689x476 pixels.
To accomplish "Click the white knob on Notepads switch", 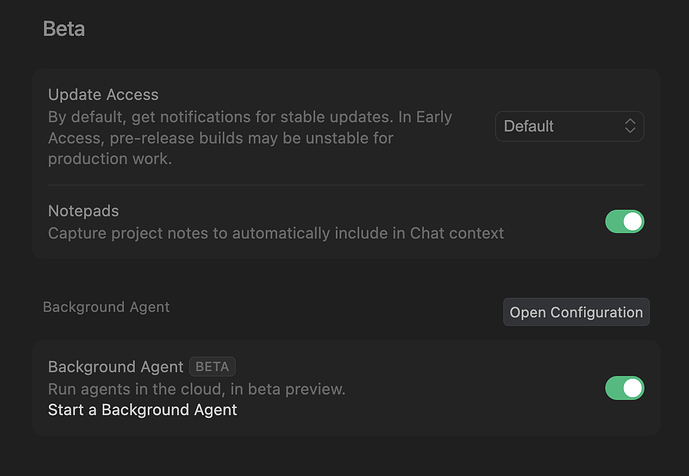I will click(632, 221).
